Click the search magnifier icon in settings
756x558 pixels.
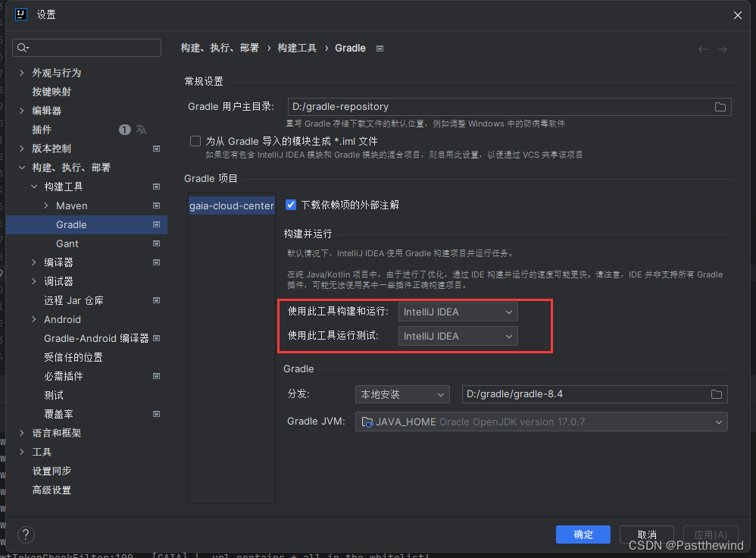(23, 48)
